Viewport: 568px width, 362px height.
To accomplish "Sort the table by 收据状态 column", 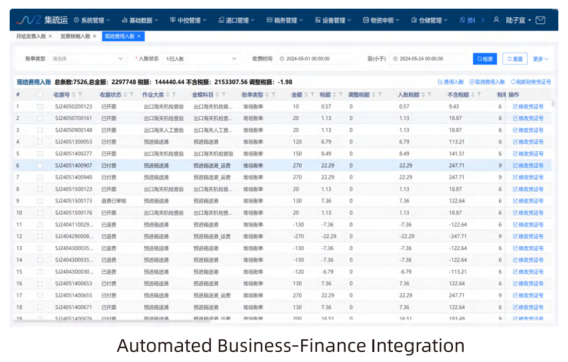I will 125,95.
